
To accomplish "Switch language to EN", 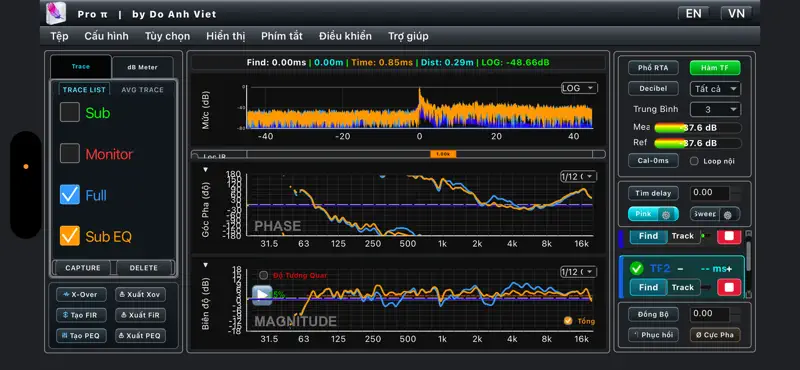I will pos(693,14).
